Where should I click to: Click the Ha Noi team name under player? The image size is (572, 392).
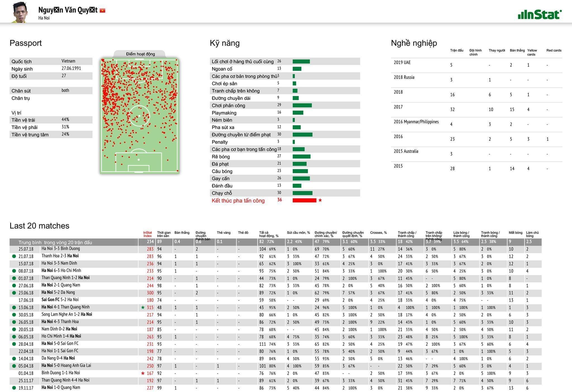click(44, 18)
